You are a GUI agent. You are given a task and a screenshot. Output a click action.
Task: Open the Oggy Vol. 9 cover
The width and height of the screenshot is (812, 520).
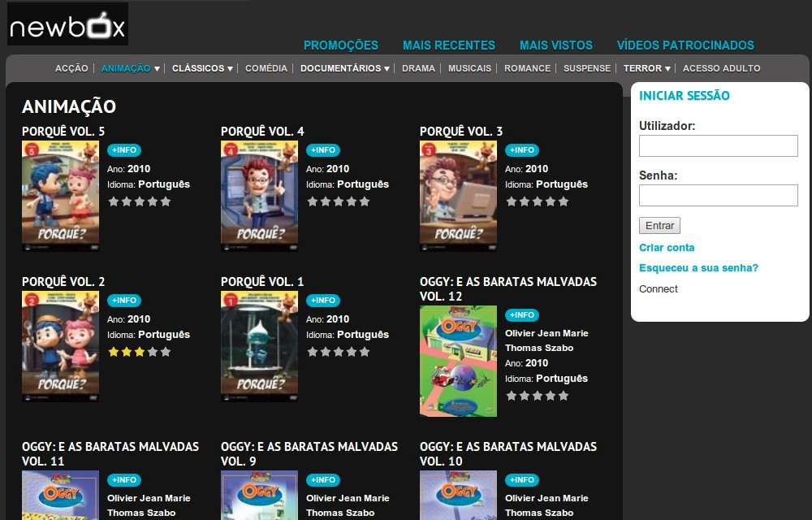click(260, 495)
